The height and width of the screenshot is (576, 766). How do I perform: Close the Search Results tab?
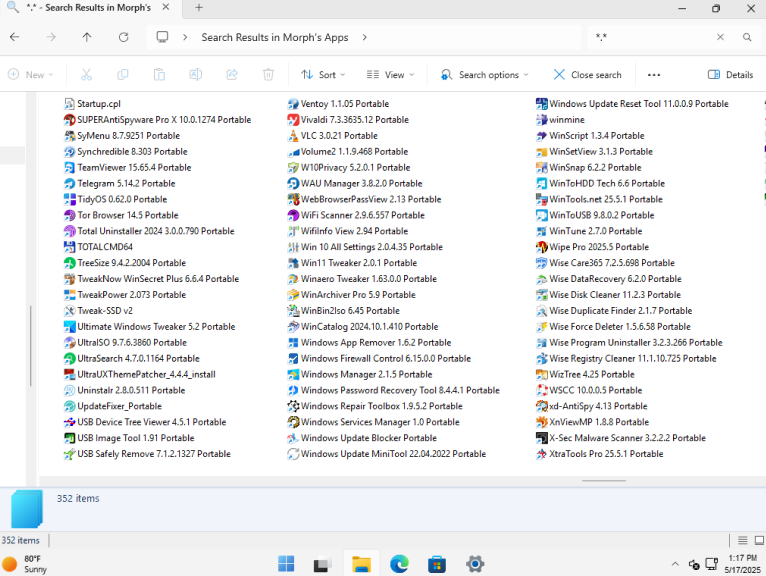click(x=166, y=7)
